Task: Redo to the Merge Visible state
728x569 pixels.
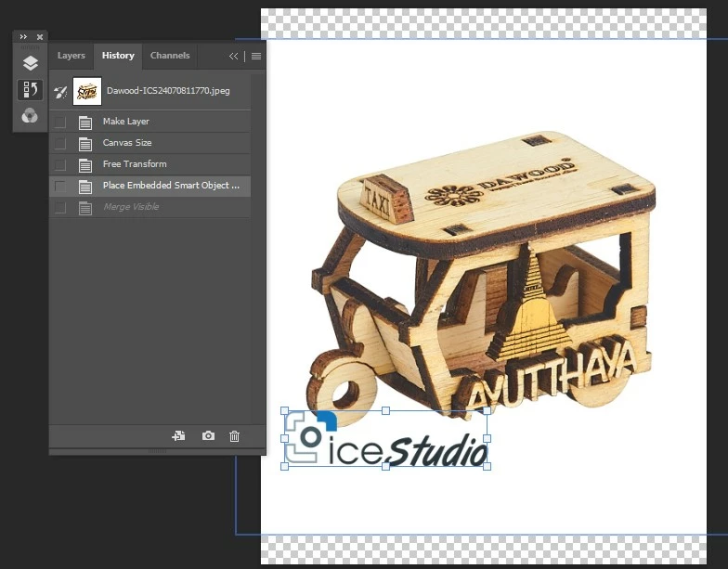Action: (150, 207)
